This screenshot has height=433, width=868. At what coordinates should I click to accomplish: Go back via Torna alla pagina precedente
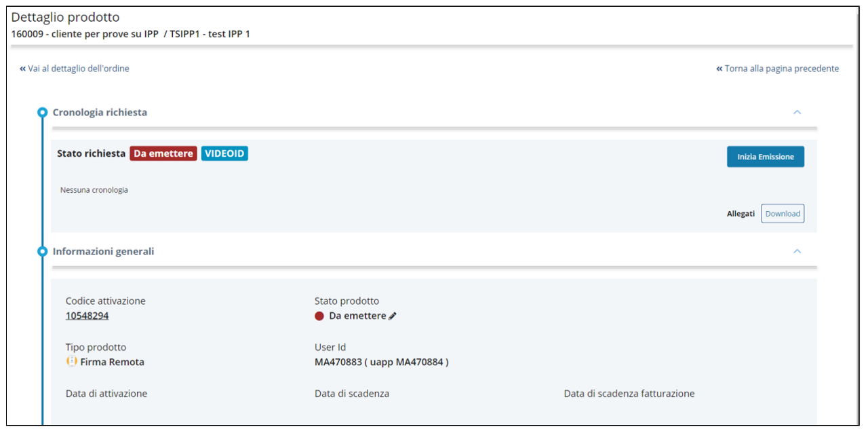click(781, 69)
